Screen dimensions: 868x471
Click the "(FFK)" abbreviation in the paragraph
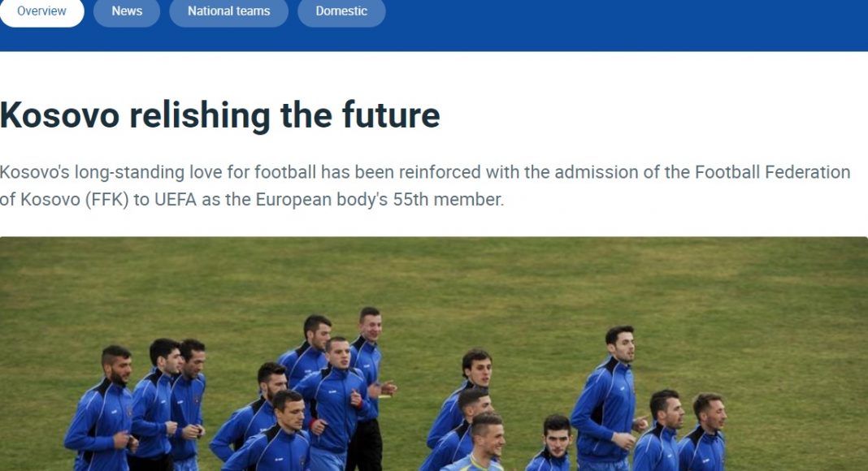coord(107,199)
